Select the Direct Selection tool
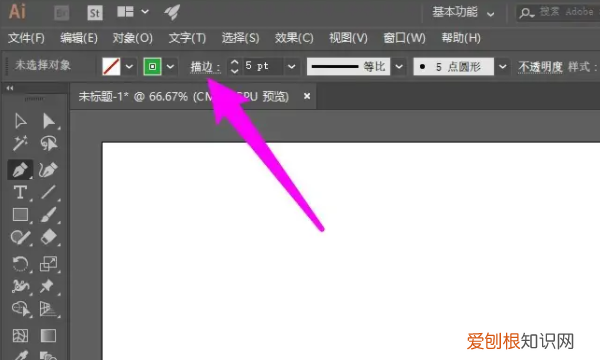 (x=49, y=121)
